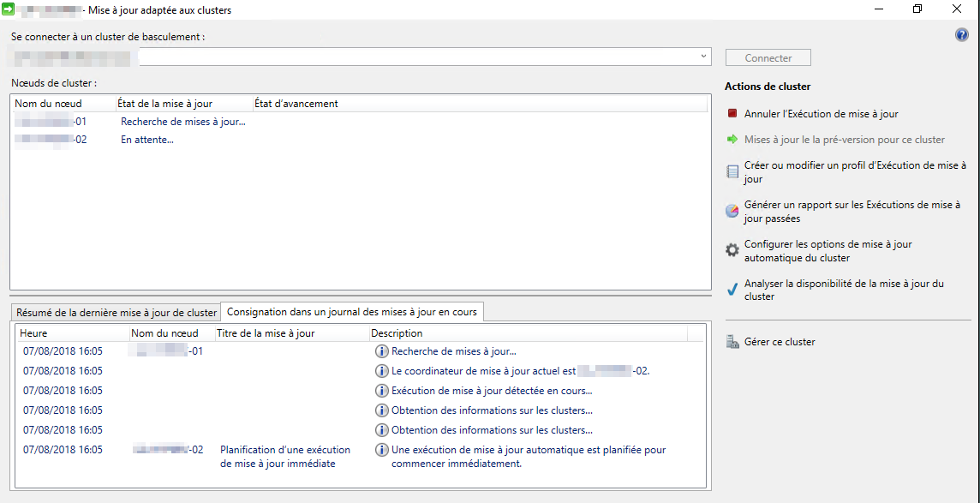Image resolution: width=980 pixels, height=503 pixels.
Task: Click the help question mark icon
Action: [961, 35]
